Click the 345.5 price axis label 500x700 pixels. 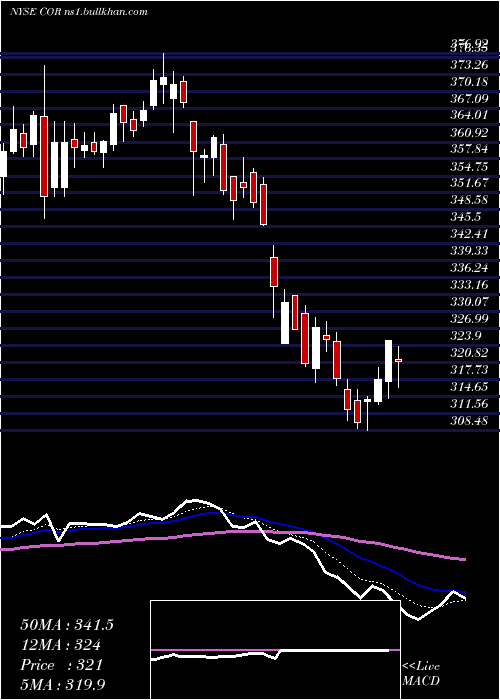466,217
